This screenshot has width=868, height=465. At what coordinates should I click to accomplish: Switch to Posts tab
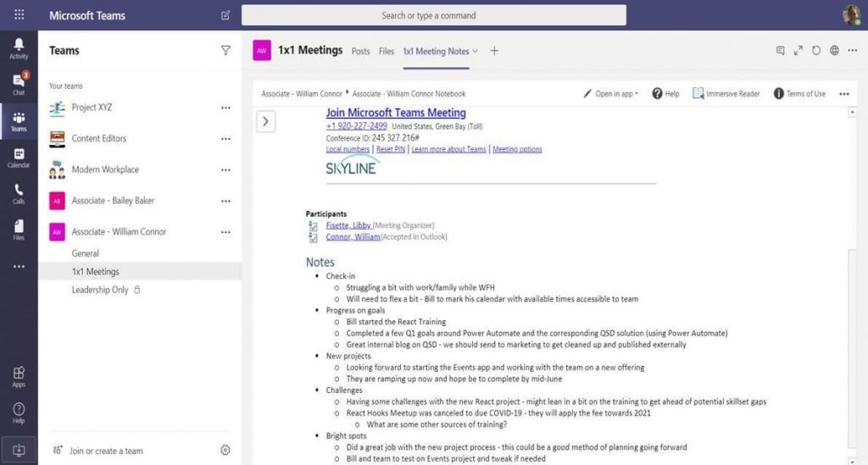tap(360, 51)
